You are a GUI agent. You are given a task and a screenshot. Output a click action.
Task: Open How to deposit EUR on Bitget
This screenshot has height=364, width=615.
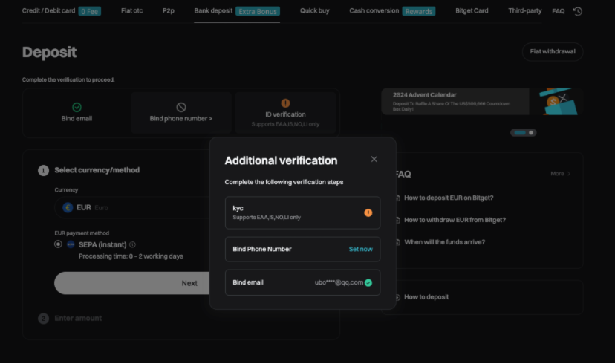448,198
